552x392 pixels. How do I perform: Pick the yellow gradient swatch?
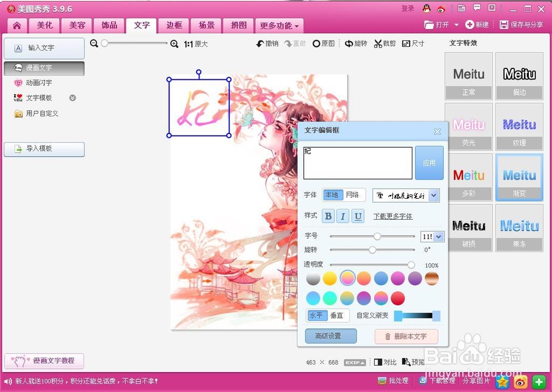[330, 278]
